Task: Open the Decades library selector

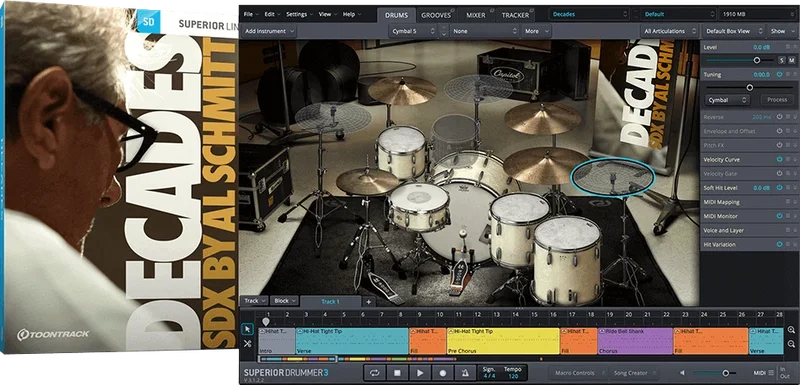Action: click(589, 14)
